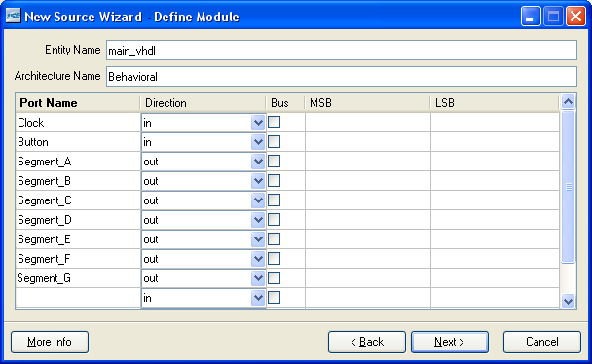
Task: Click the ISE app icon in the title bar
Action: point(14,16)
